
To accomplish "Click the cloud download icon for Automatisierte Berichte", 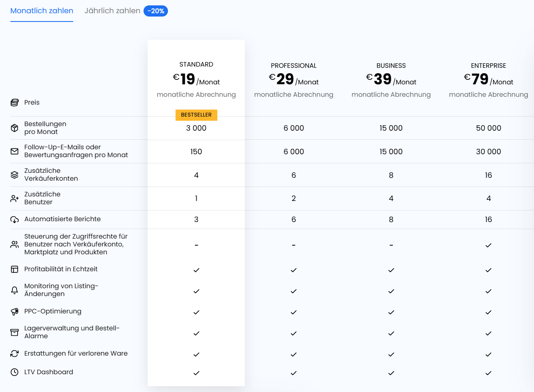I will [x=14, y=220].
